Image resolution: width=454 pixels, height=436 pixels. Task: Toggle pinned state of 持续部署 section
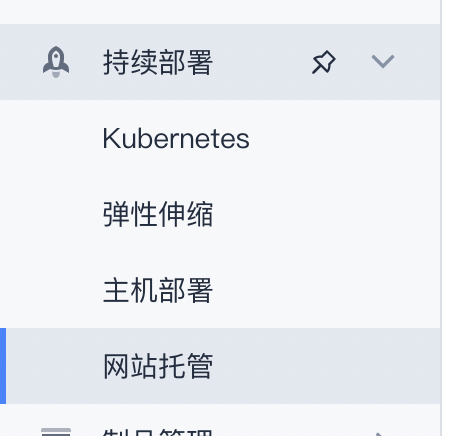(x=324, y=62)
